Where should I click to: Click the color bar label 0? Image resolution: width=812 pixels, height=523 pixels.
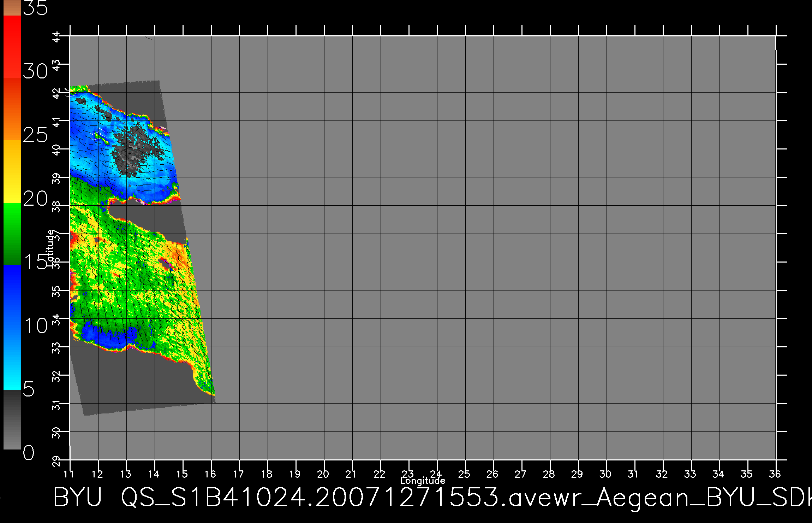click(x=29, y=453)
